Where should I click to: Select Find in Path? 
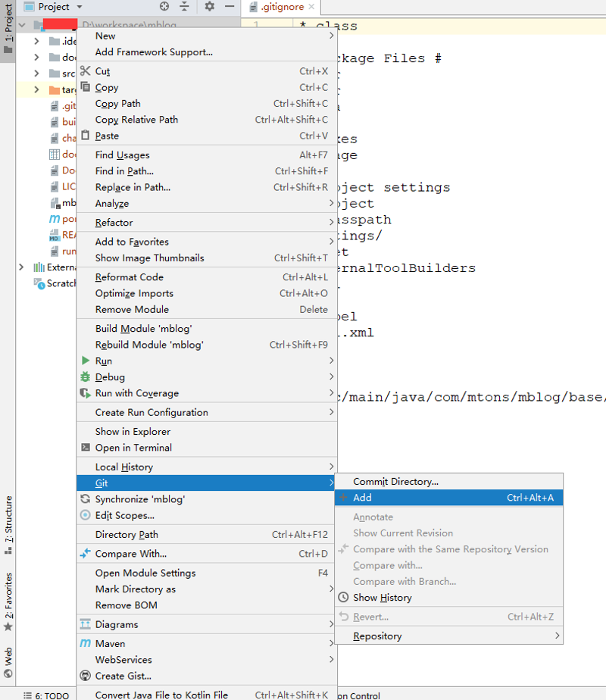click(207, 171)
